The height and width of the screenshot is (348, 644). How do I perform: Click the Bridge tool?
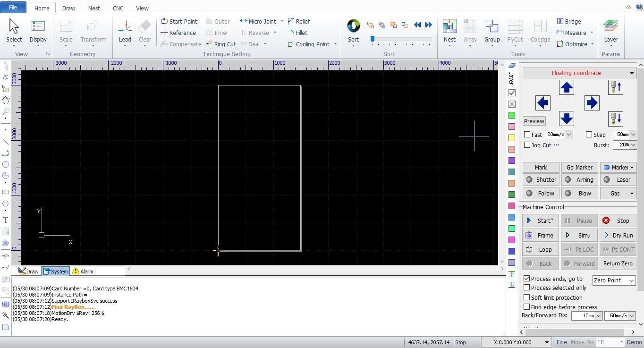[x=569, y=21]
